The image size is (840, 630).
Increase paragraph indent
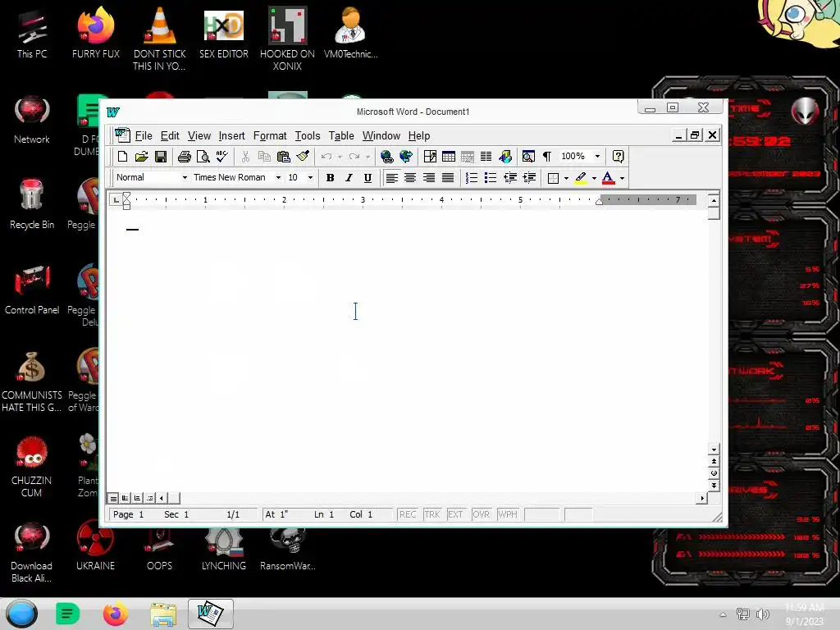[529, 178]
